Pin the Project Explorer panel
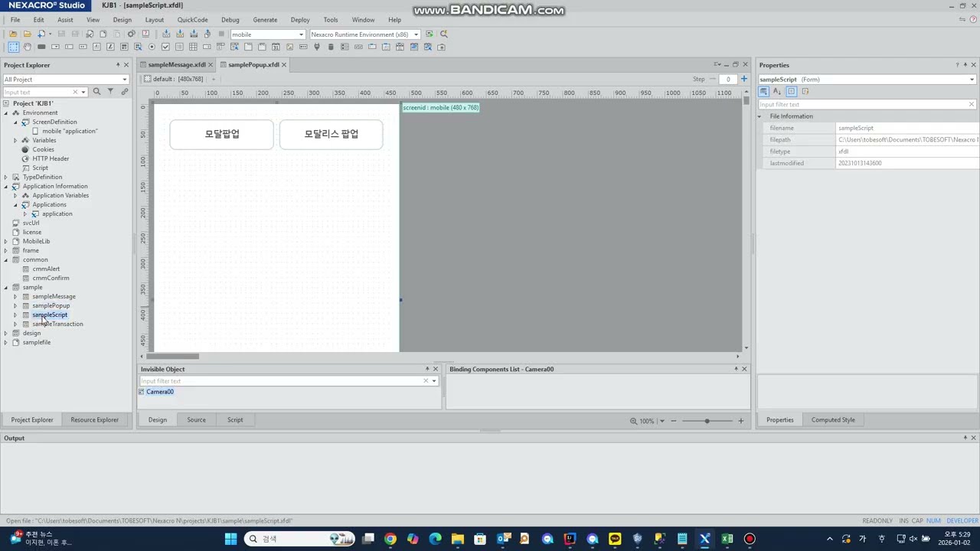Image resolution: width=980 pixels, height=551 pixels. point(118,65)
